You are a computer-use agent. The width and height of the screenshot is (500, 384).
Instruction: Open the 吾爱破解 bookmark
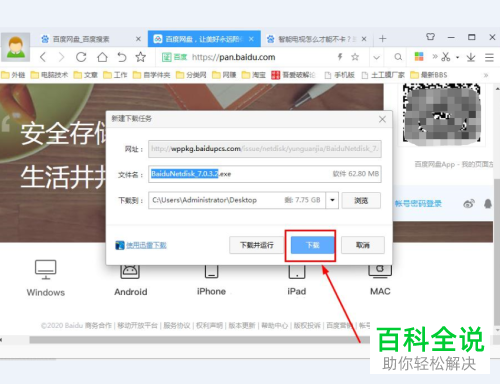293,75
